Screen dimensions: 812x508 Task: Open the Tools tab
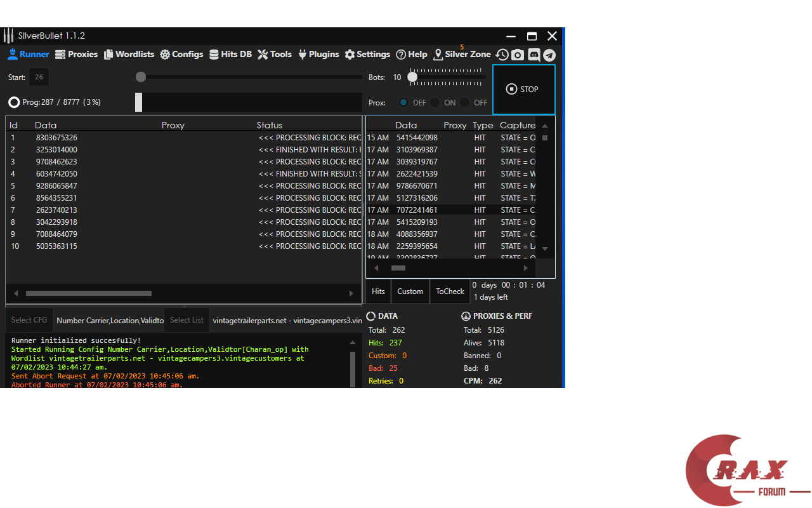275,55
